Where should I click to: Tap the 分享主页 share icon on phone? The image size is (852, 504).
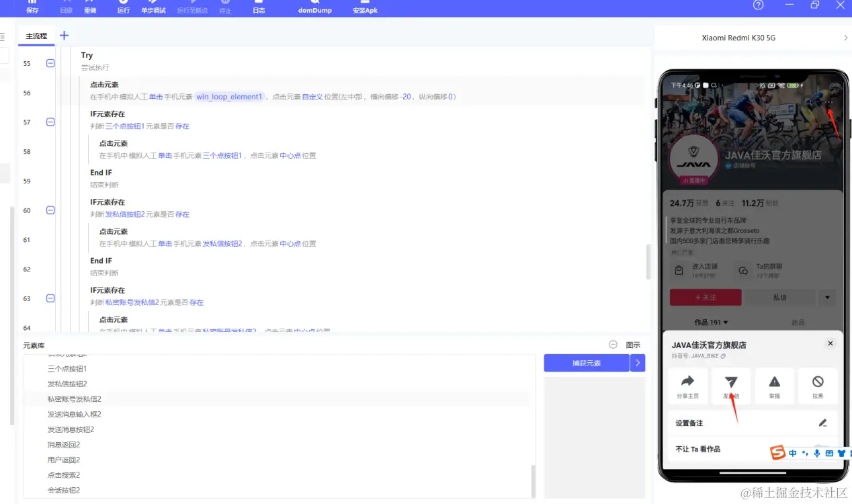(x=687, y=386)
